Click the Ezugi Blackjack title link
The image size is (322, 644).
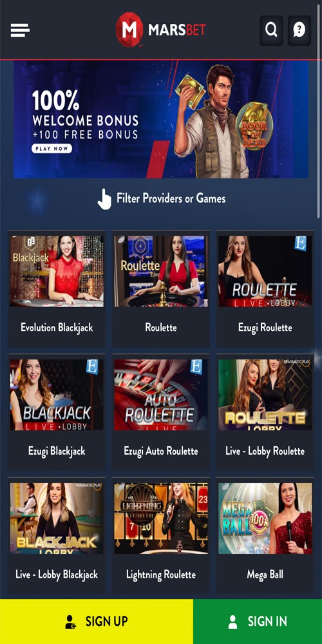57,451
